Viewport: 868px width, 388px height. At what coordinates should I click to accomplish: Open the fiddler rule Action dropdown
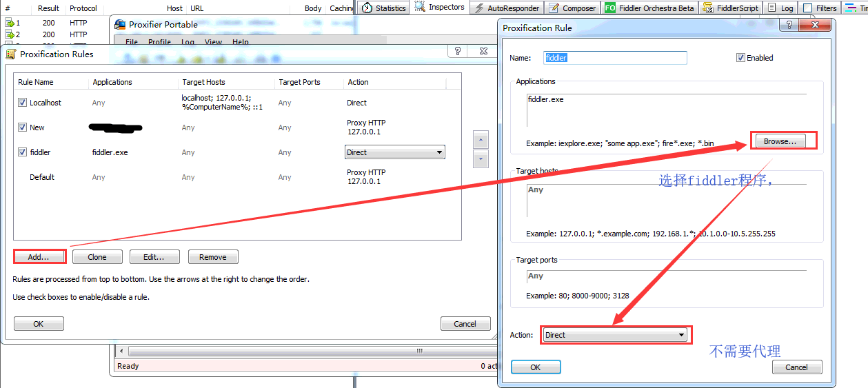[x=394, y=152]
